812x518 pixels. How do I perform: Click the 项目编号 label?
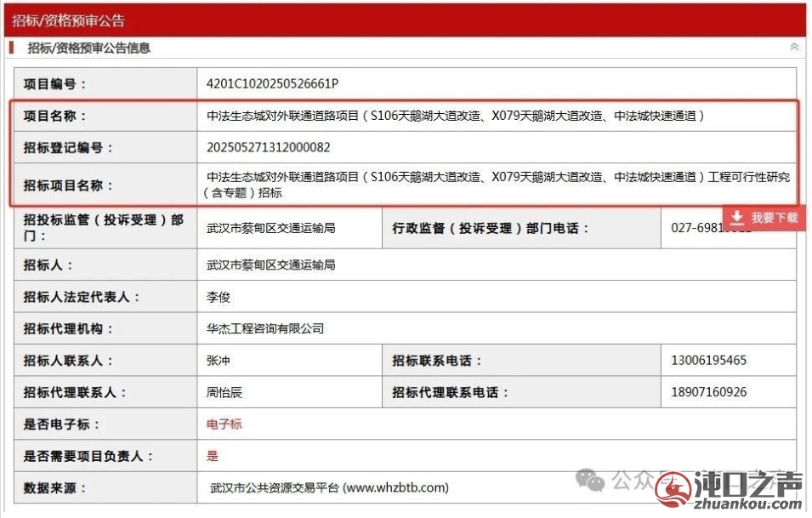pos(54,84)
